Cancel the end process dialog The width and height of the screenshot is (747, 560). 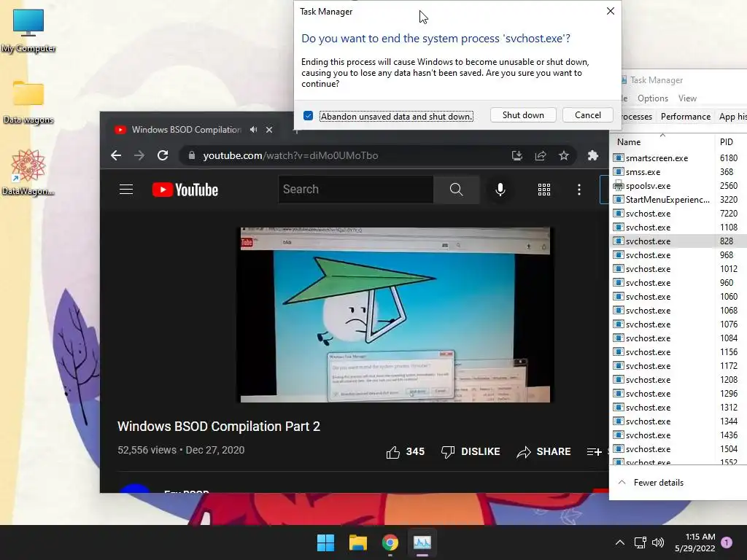587,114
